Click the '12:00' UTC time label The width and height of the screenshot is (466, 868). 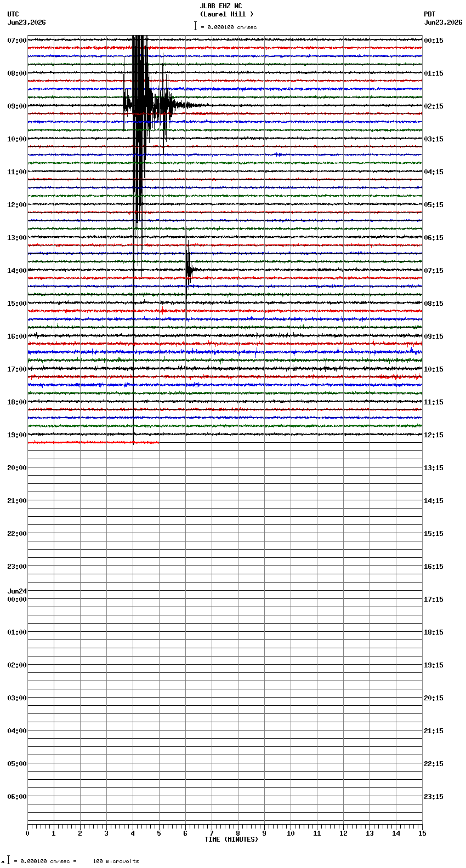point(17,205)
